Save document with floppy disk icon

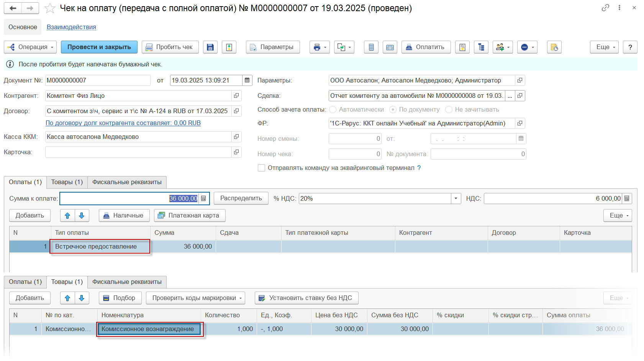[x=210, y=47]
